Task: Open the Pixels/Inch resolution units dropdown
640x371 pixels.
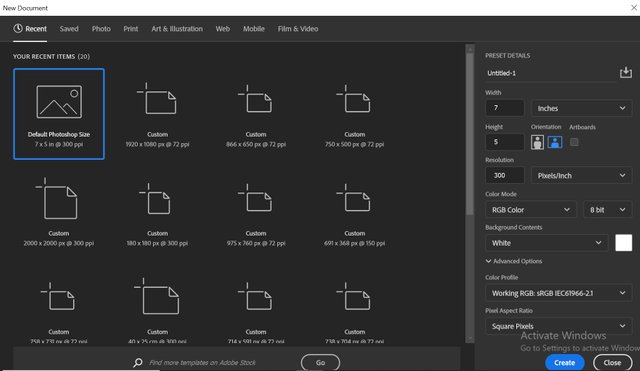Action: (582, 176)
